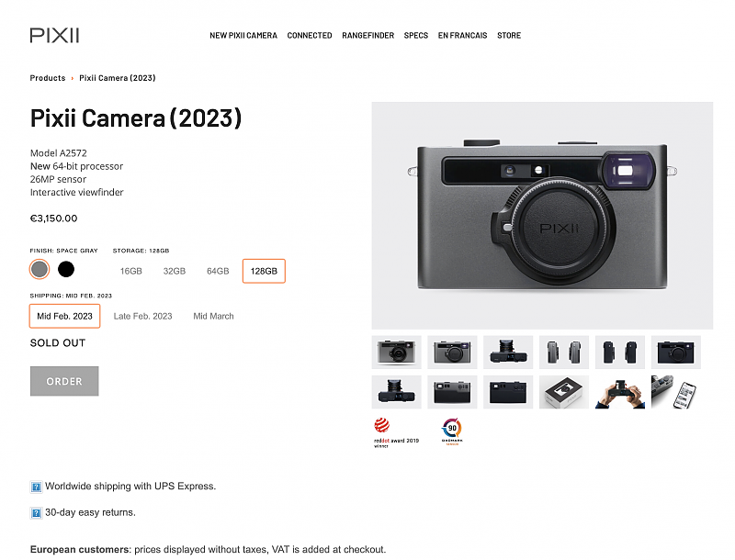
Task: Select the 16GB storage option
Action: click(x=130, y=271)
